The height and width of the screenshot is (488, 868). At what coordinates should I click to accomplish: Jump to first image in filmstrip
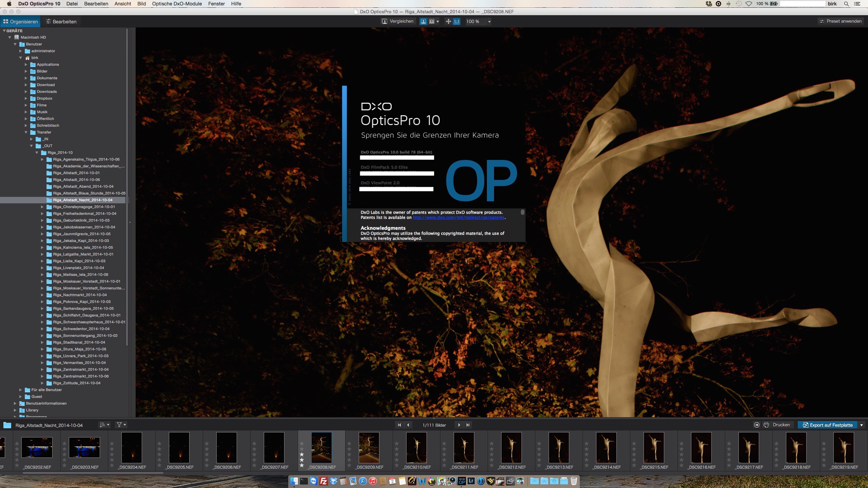point(399,425)
